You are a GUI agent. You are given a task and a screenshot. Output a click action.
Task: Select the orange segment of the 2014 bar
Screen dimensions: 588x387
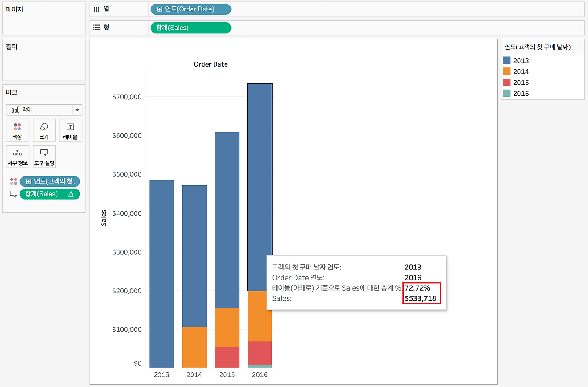pyautogui.click(x=194, y=347)
